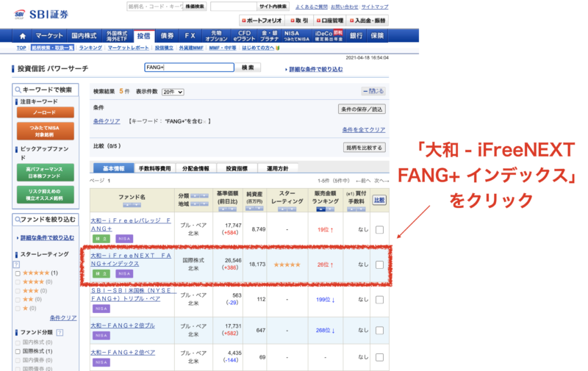Sort 純資産 column descending
This screenshot has width=588, height=371.
tap(259, 209)
